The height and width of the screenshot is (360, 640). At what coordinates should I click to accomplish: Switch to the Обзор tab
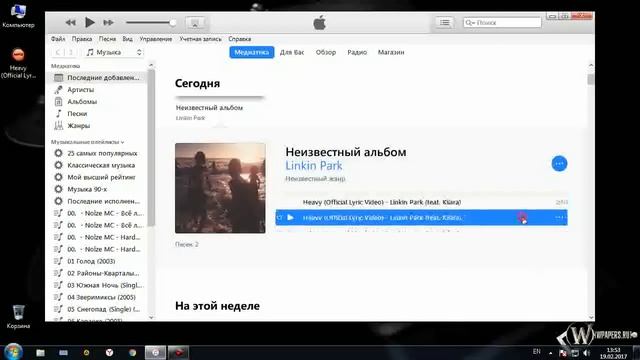(326, 52)
